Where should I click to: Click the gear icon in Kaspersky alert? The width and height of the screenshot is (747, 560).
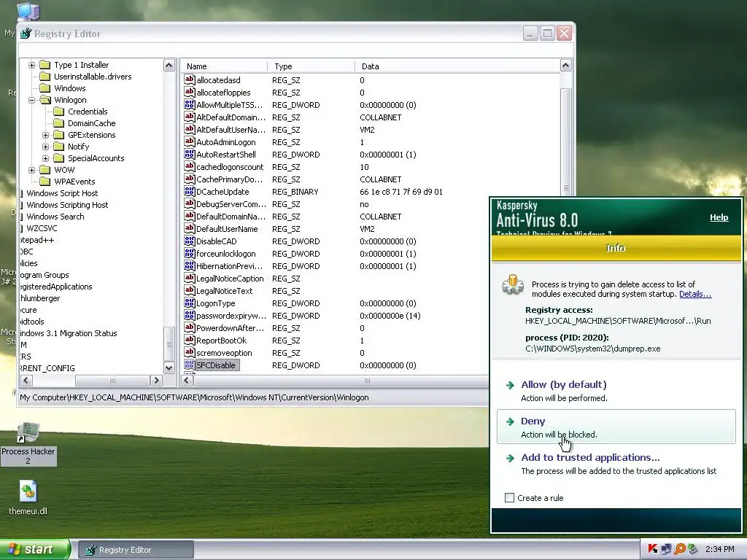pos(513,285)
